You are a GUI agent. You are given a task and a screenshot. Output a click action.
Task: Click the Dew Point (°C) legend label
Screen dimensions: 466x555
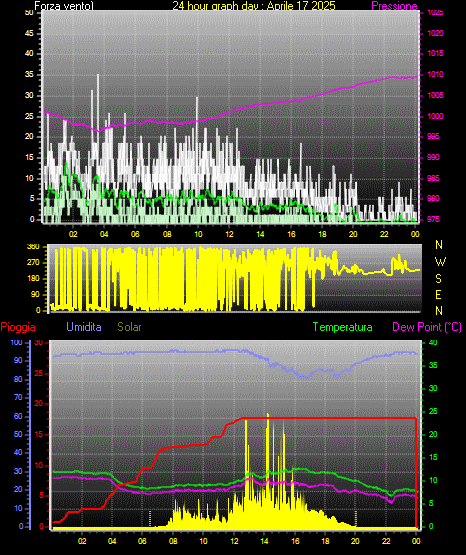pyautogui.click(x=427, y=327)
